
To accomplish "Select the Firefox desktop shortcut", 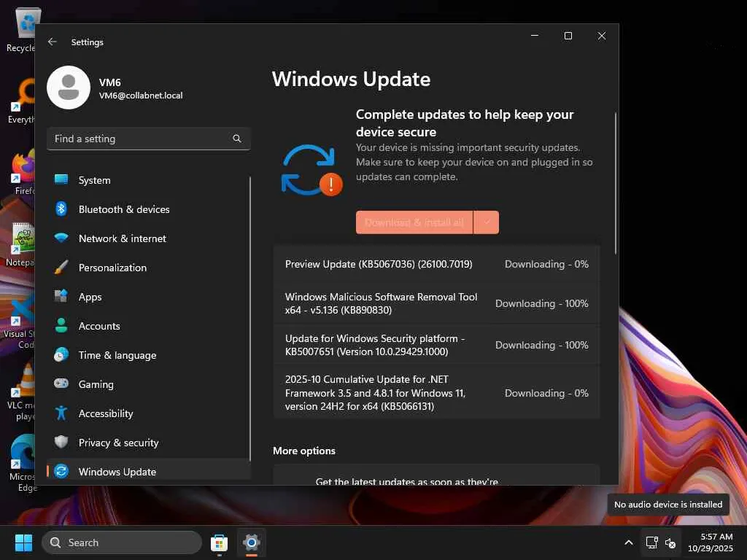I will [23, 172].
